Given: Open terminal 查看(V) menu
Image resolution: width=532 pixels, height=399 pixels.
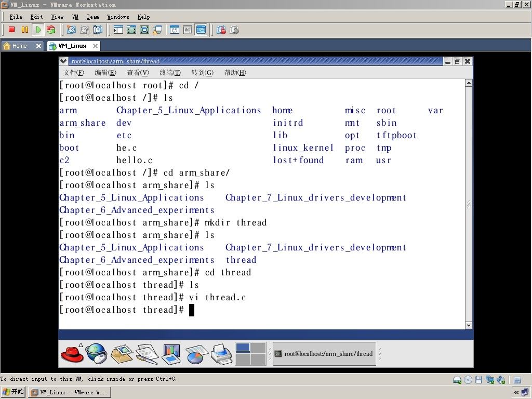Looking at the screenshot, I should pyautogui.click(x=138, y=72).
